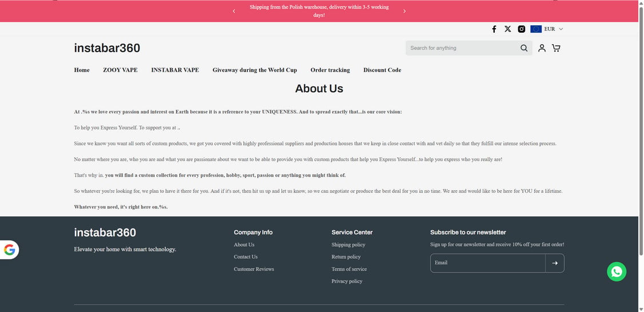Open the Home menu item

click(x=82, y=70)
